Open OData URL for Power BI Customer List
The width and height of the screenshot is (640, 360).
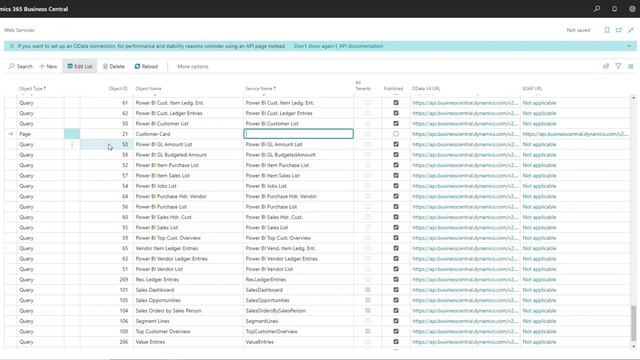[465, 124]
